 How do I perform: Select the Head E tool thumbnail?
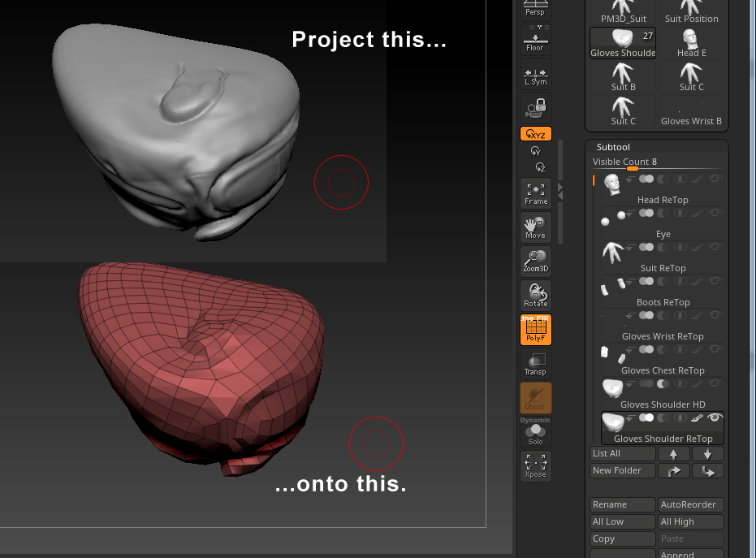[691, 43]
